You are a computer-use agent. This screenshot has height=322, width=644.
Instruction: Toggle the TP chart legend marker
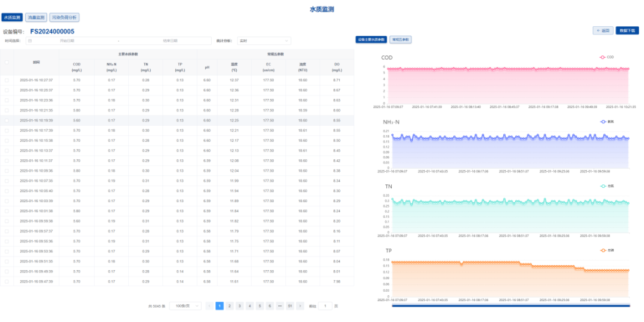(603, 250)
